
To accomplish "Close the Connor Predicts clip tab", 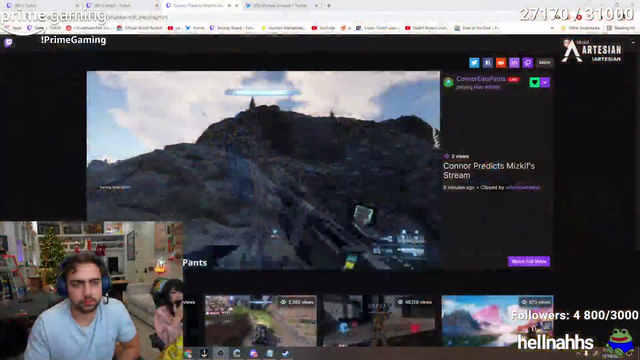I will tap(236, 6).
